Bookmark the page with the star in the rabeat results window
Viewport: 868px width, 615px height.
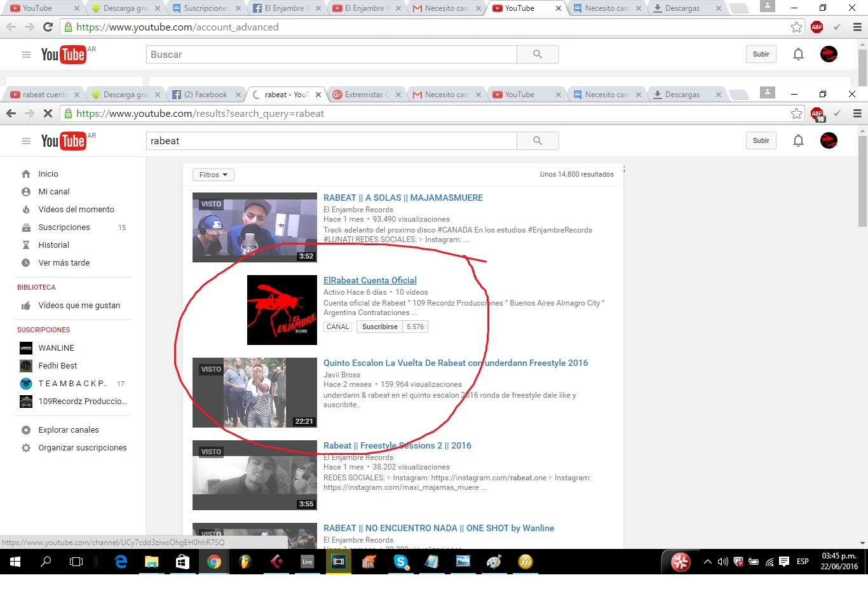[x=796, y=114]
